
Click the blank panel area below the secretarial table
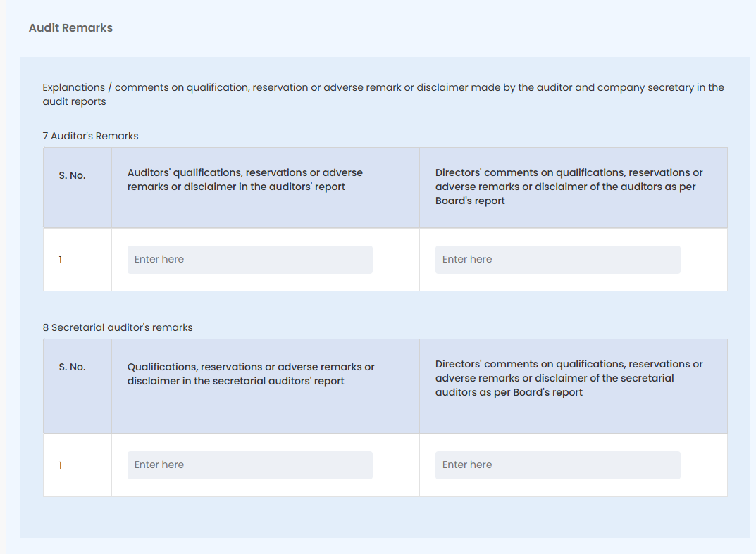(x=385, y=517)
